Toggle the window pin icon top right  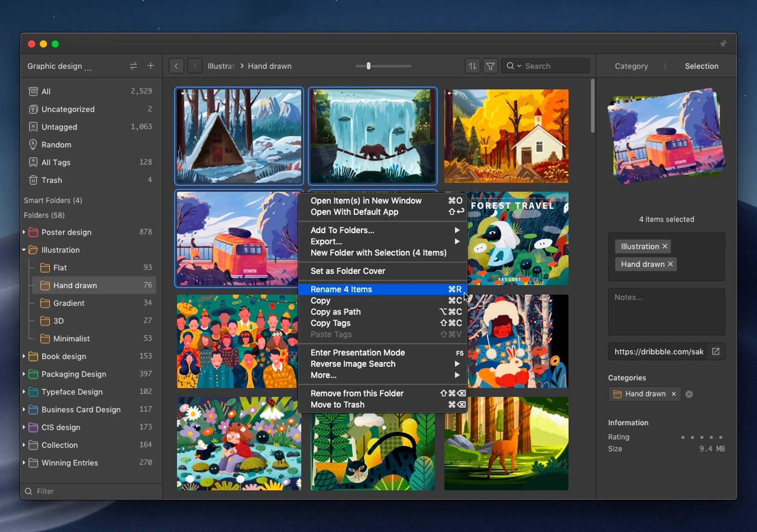coord(724,44)
